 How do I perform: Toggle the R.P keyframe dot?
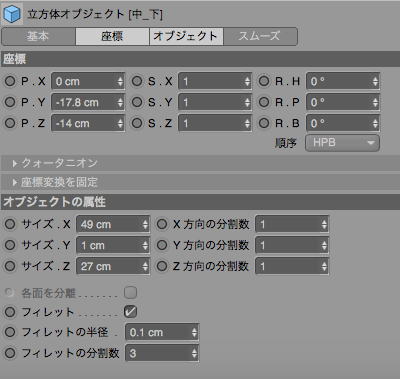pos(264,102)
